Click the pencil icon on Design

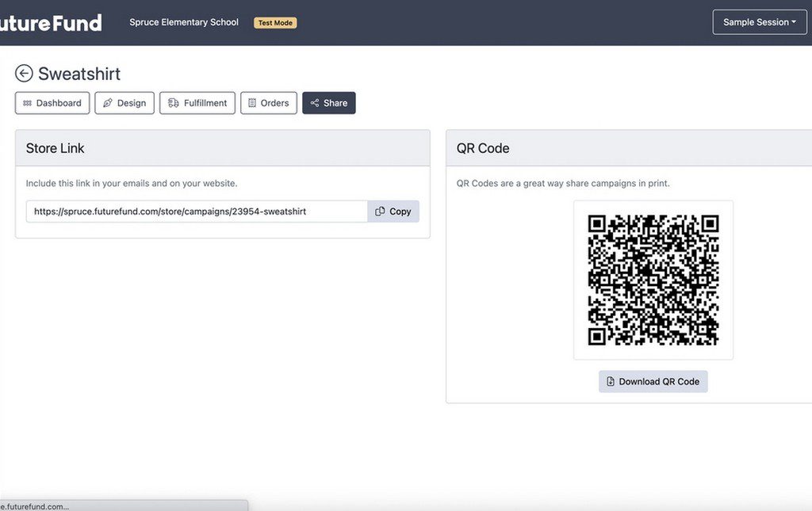[x=108, y=103]
